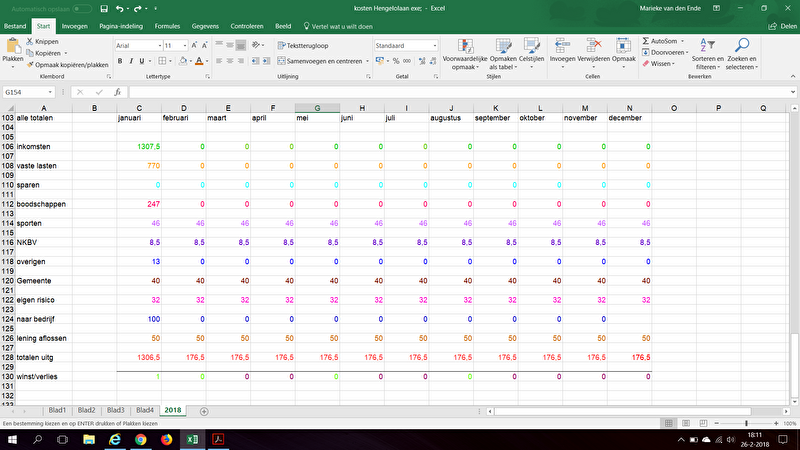Open the Formules tab
Viewport: 800px width, 450px height.
coord(167,26)
